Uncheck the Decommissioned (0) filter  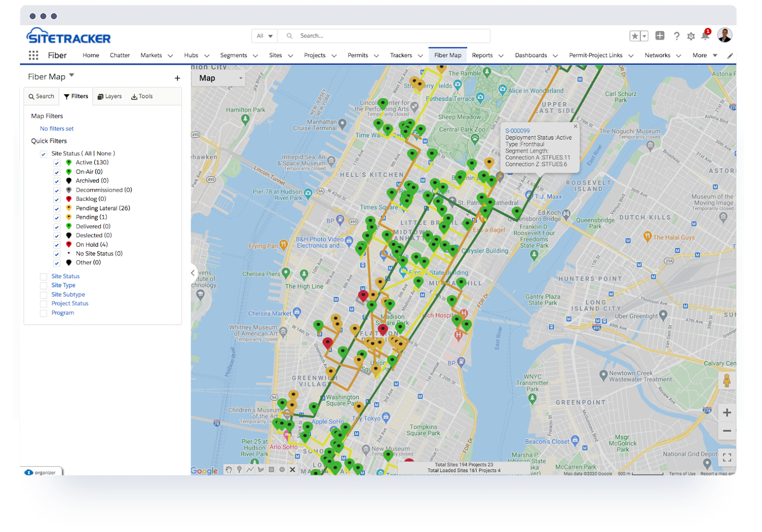[x=57, y=190]
